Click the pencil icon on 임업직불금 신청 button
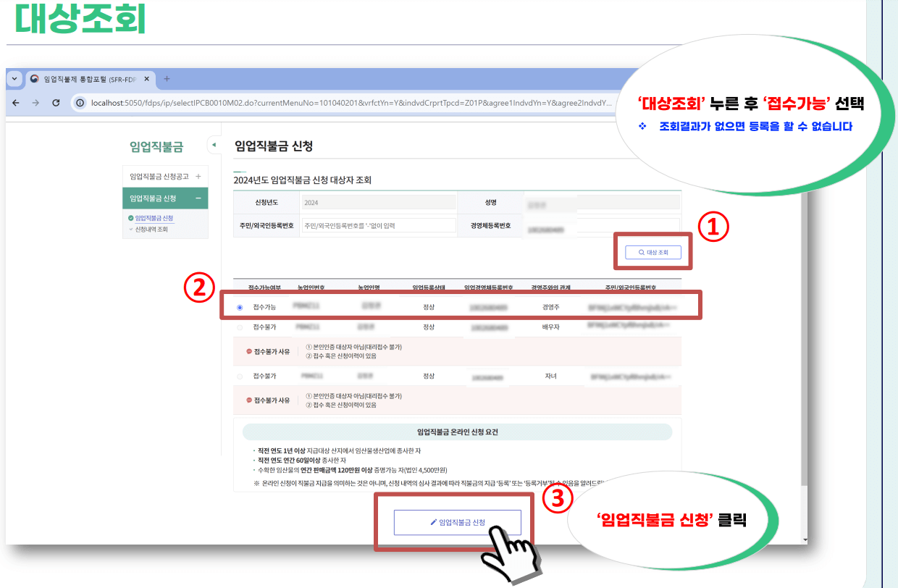This screenshot has height=588, width=898. [x=432, y=522]
